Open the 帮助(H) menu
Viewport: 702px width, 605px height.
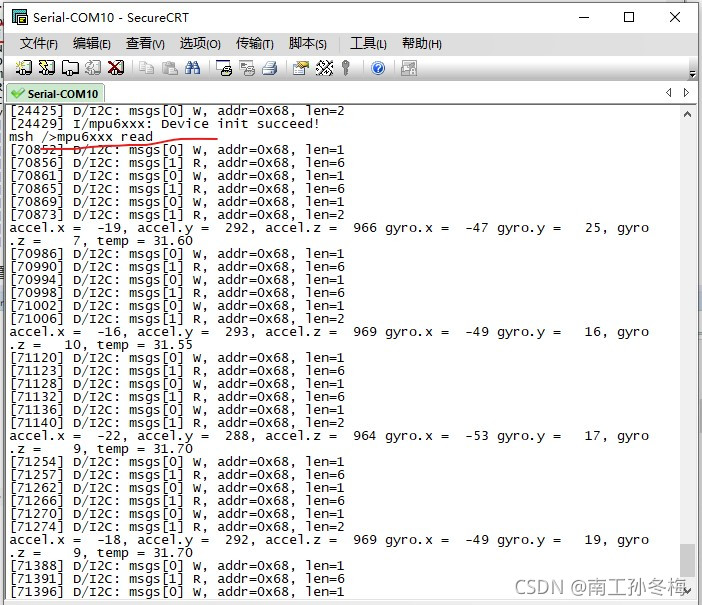point(422,43)
